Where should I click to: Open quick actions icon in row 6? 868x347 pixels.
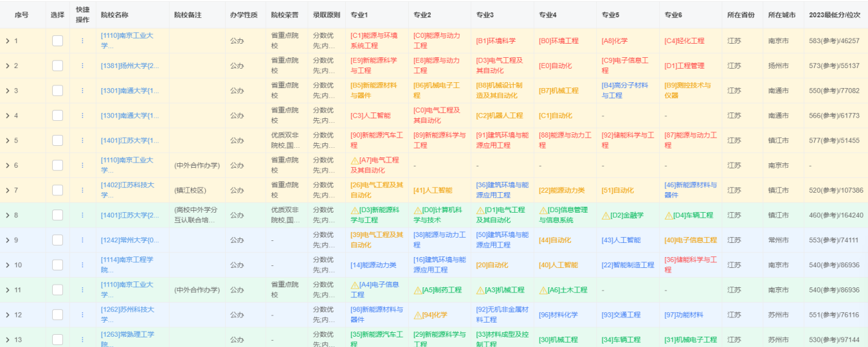pyautogui.click(x=82, y=165)
